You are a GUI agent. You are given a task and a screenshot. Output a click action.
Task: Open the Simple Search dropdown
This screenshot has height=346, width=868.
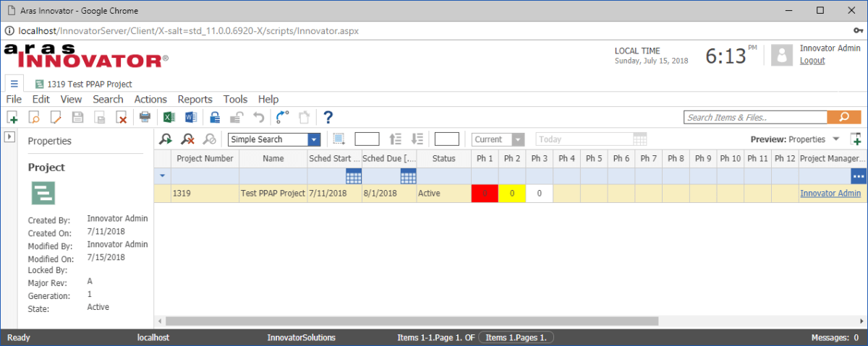click(x=314, y=139)
